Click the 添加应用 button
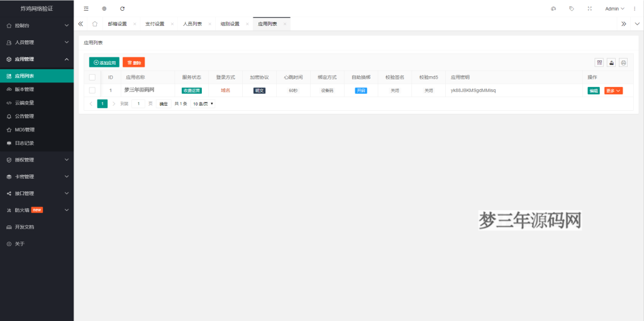 click(x=104, y=62)
